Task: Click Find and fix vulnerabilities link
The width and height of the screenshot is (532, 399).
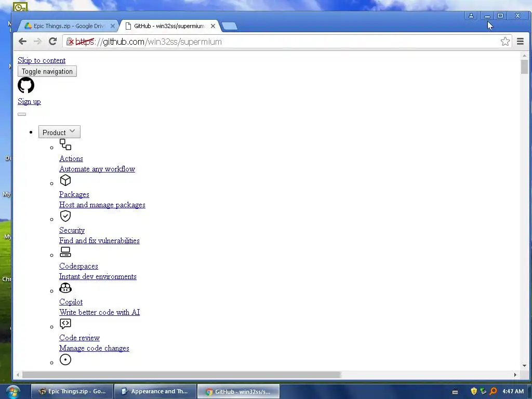Action: click(99, 241)
